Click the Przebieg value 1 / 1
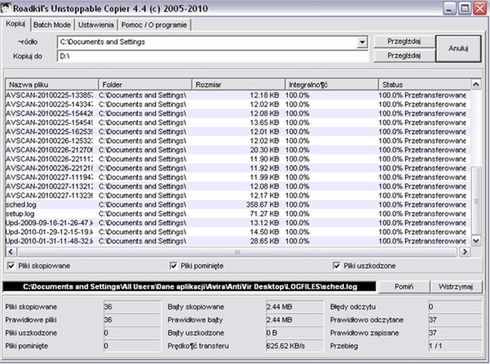The width and height of the screenshot is (490, 364). pos(455,346)
